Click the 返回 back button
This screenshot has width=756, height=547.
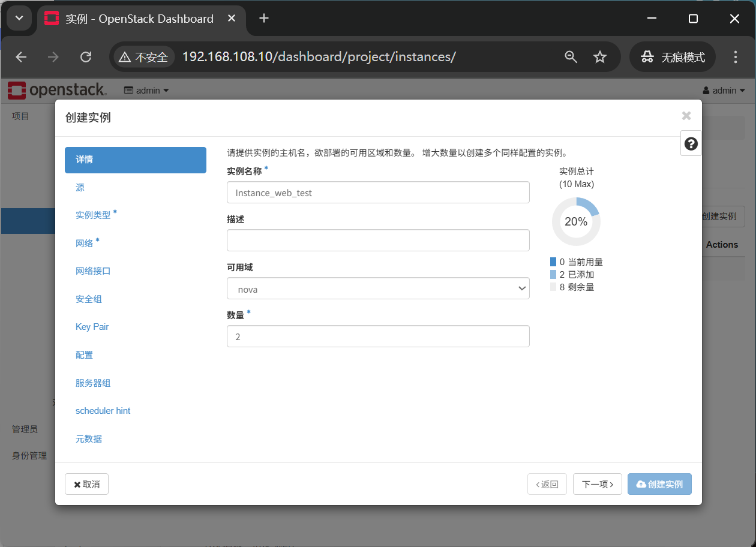tap(547, 485)
